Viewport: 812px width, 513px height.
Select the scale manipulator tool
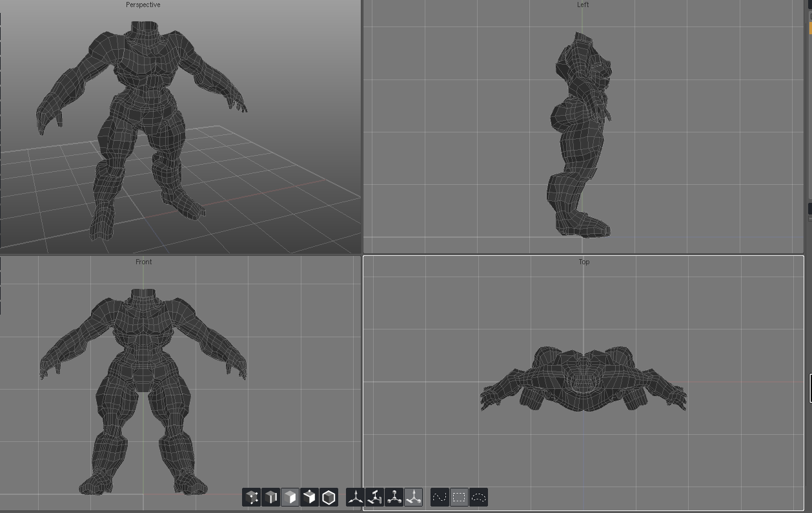[394, 497]
